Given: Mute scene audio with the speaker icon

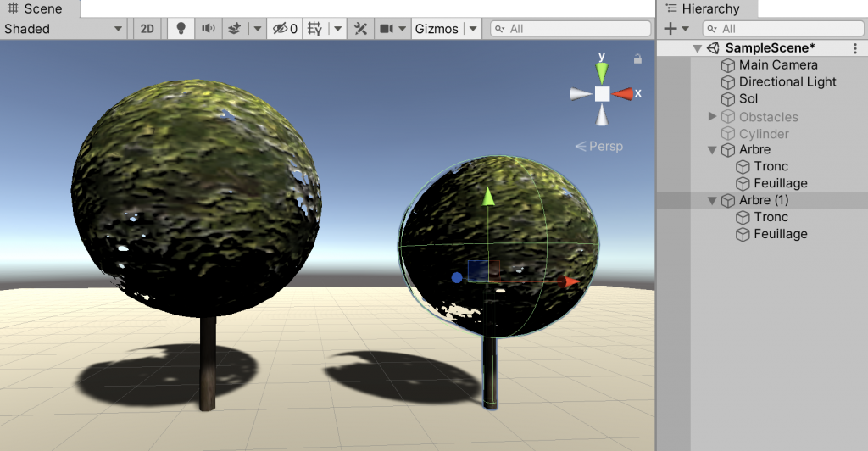Looking at the screenshot, I should [x=208, y=29].
